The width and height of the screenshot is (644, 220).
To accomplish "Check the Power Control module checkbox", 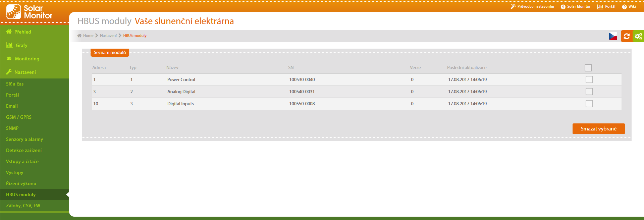I will pos(589,79).
